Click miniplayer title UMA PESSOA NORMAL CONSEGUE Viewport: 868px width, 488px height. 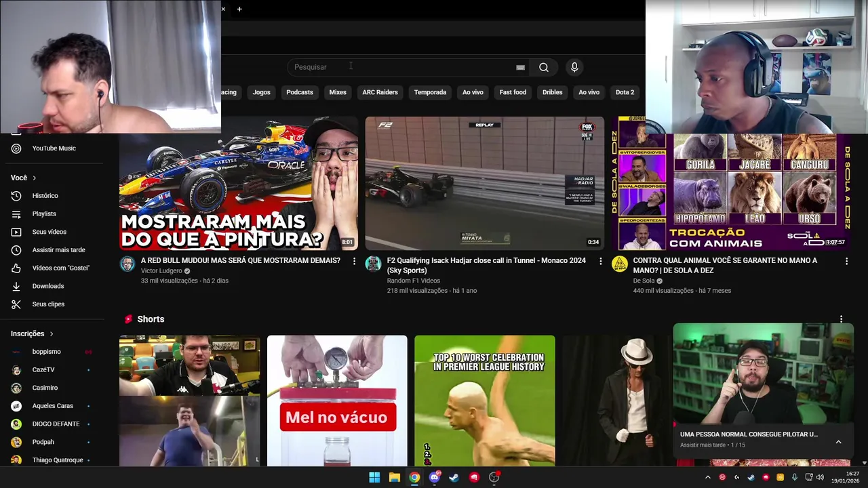point(749,434)
